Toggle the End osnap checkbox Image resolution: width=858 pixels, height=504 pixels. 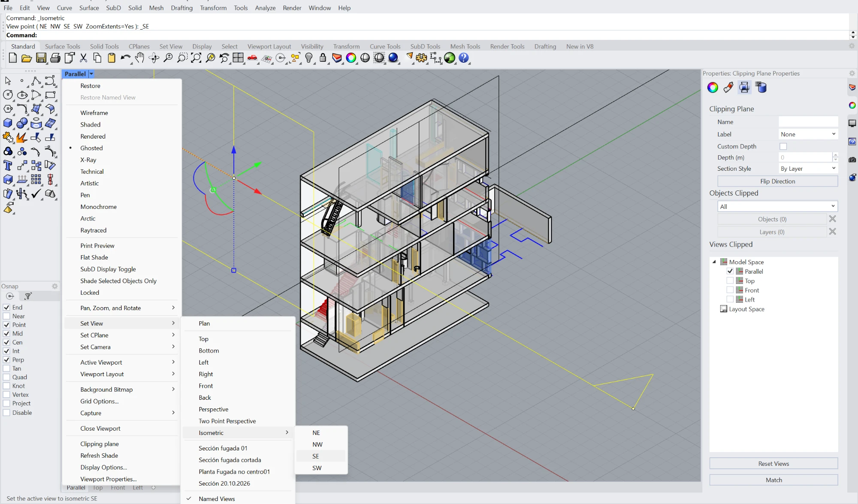tap(6, 307)
